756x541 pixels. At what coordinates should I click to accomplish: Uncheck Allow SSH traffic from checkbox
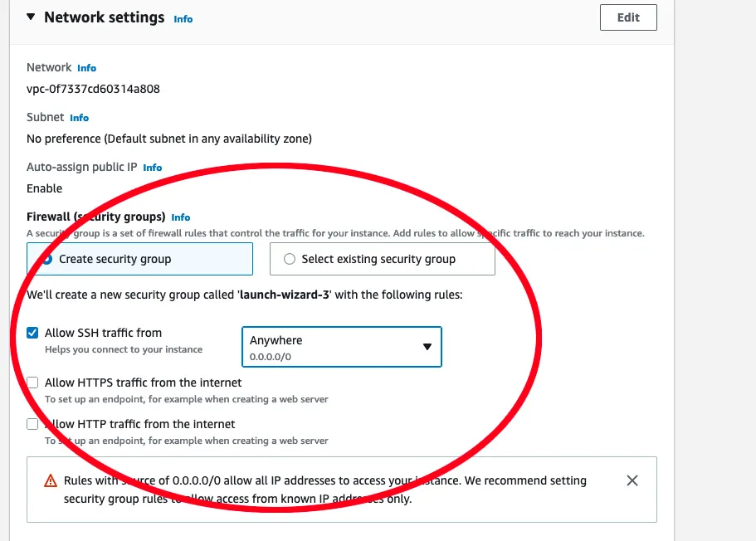click(x=32, y=333)
